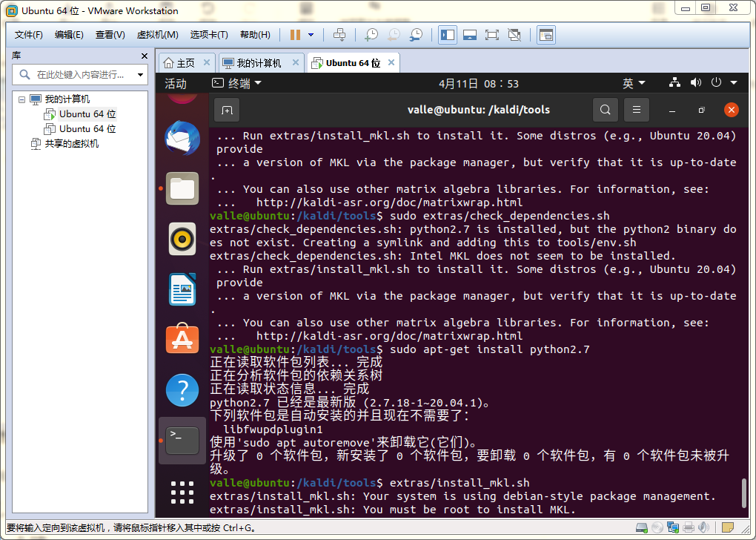
Task: Open the 虚拟机(M) menu
Action: (x=158, y=35)
